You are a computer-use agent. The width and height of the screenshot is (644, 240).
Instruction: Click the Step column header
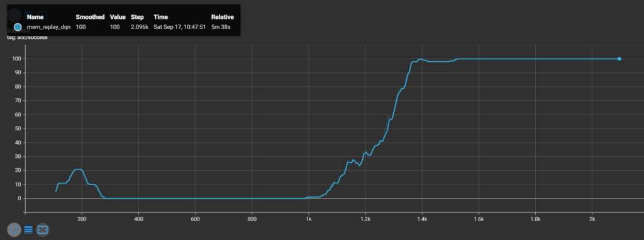click(137, 17)
